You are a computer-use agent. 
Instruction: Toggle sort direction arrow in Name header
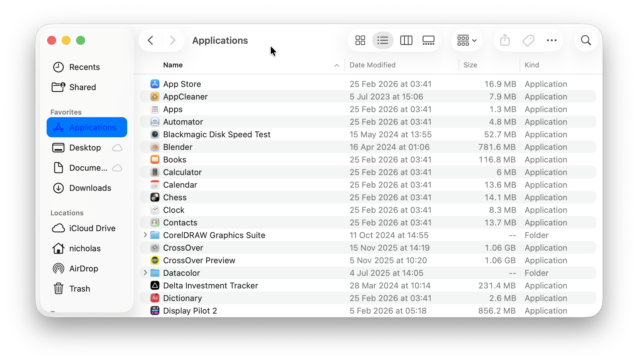(x=337, y=65)
